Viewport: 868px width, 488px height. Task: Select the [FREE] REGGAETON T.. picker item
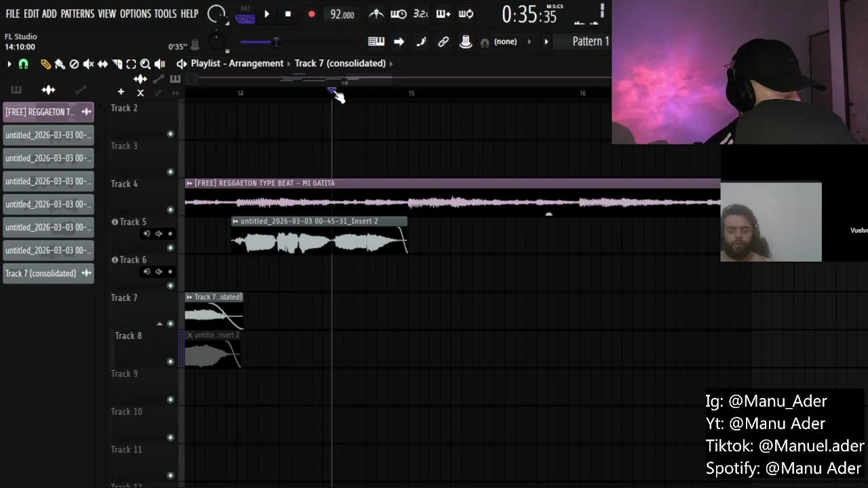48,112
